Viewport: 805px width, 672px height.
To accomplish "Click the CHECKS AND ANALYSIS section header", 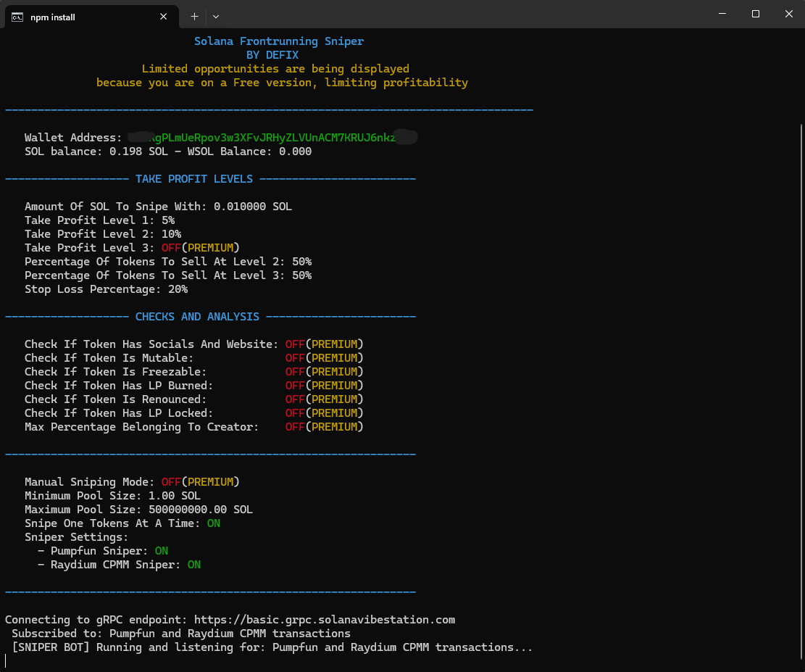I will [x=197, y=317].
